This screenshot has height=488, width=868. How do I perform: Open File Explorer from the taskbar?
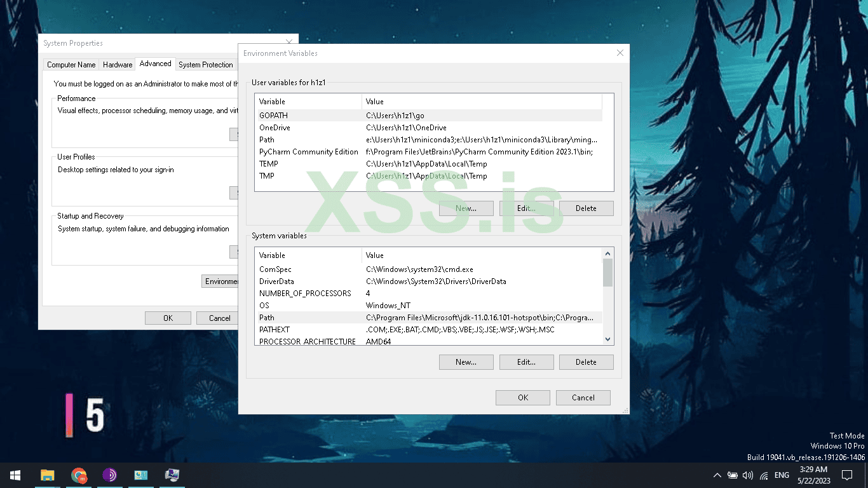47,475
